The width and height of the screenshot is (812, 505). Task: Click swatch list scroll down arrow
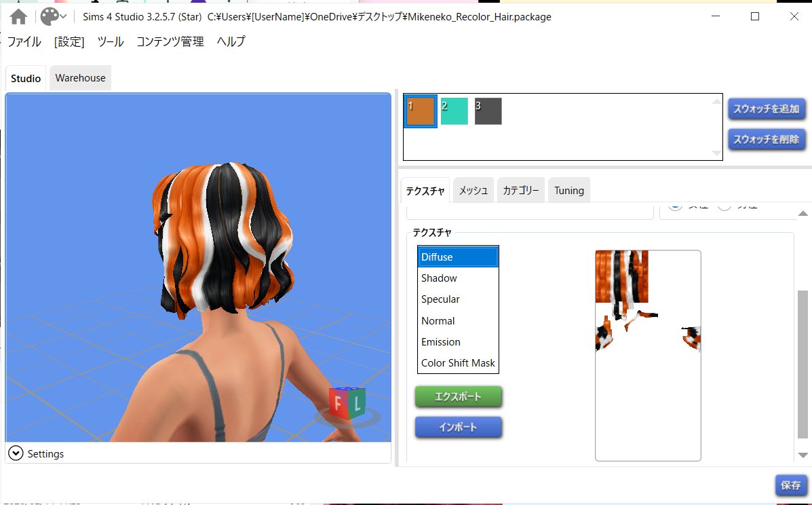tap(717, 153)
